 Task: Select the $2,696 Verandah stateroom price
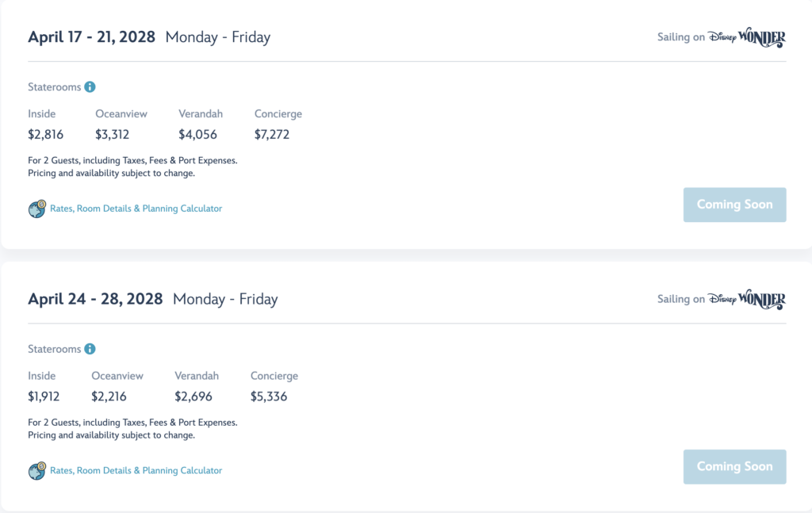tap(193, 396)
